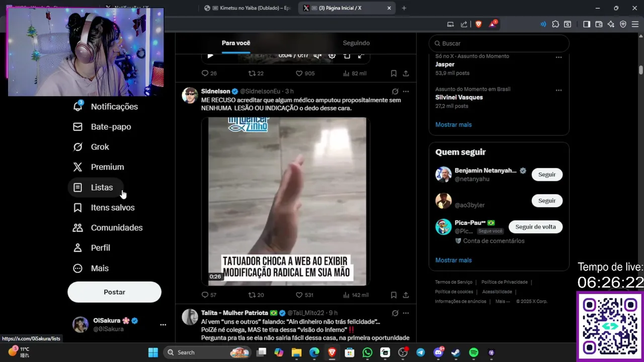The width and height of the screenshot is (644, 362).
Task: Toggle the browser sidebar panel
Action: 587,24
